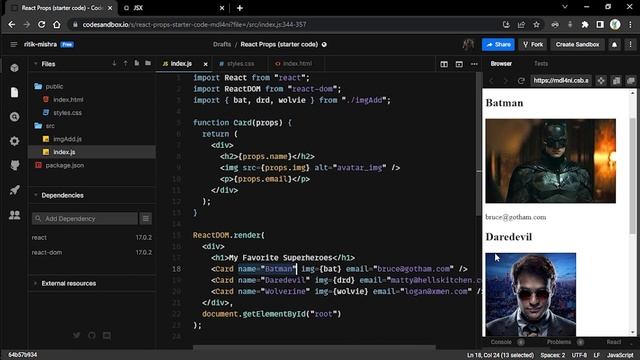The height and width of the screenshot is (360, 640).
Task: Click the upload arrow in Files header
Action: point(125,64)
